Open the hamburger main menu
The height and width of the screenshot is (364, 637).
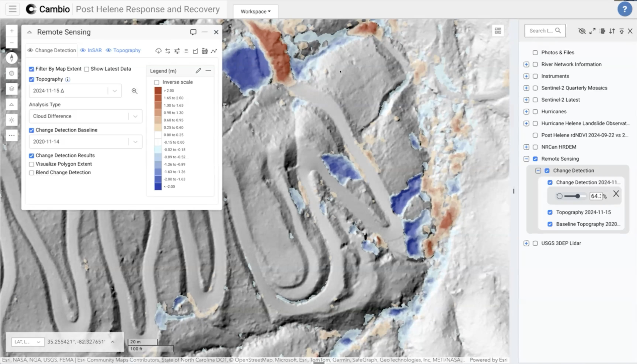click(x=13, y=9)
